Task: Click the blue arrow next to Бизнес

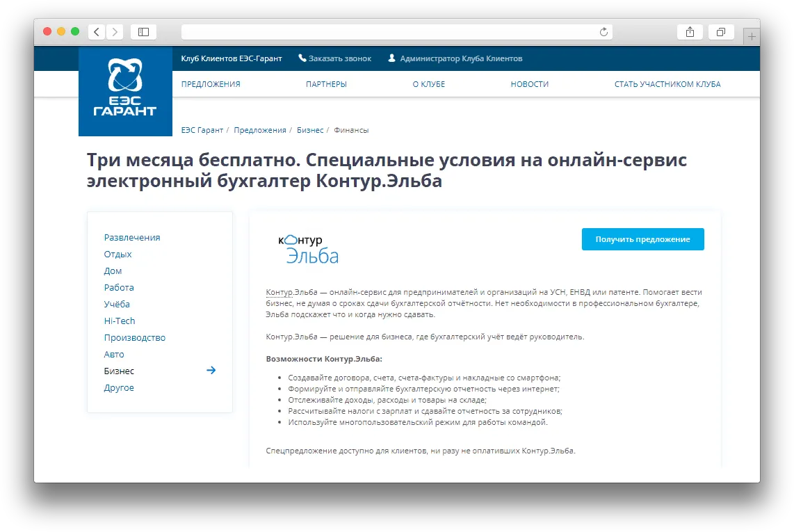Action: click(211, 371)
